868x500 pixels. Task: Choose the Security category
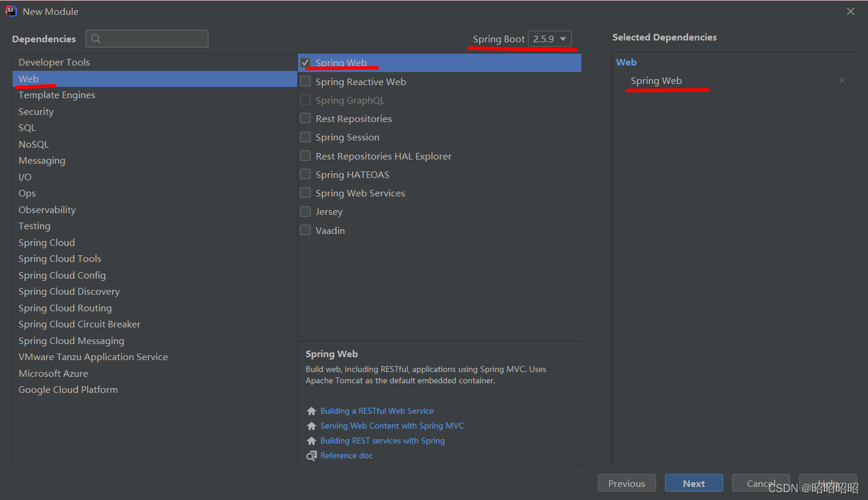154,111
